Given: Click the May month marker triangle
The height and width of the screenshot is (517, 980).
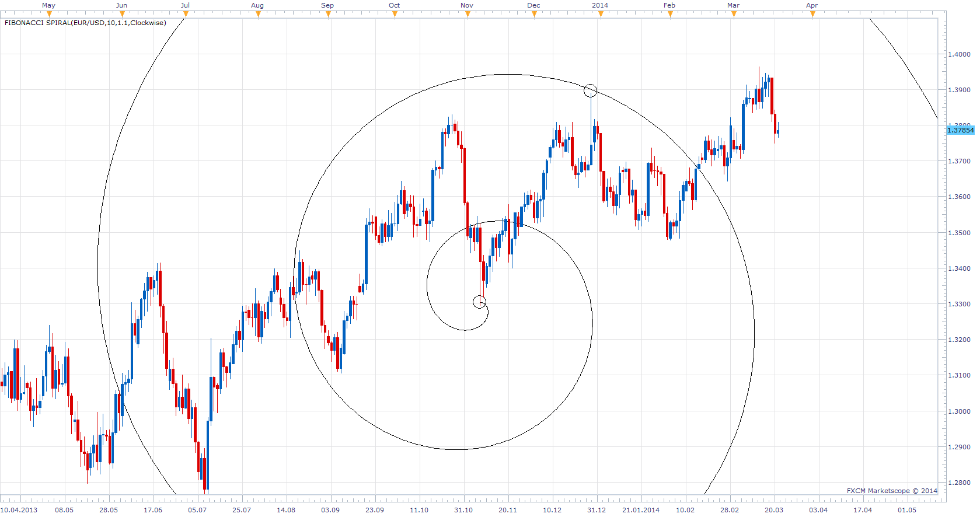Looking at the screenshot, I should pos(49,14).
